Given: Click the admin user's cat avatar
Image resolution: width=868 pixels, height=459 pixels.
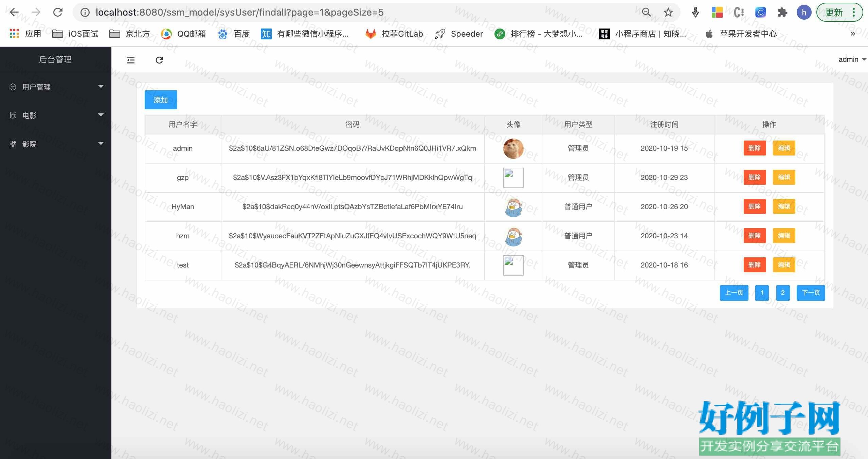Looking at the screenshot, I should 513,148.
